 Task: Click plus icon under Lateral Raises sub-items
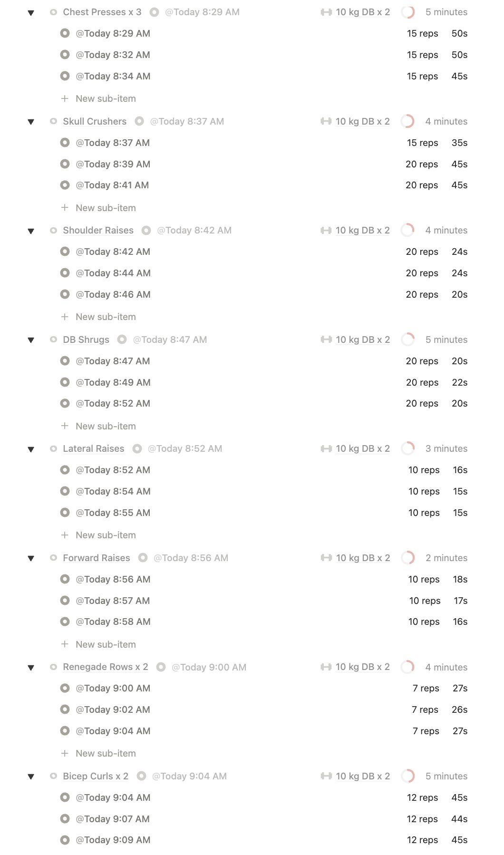pyautogui.click(x=65, y=535)
